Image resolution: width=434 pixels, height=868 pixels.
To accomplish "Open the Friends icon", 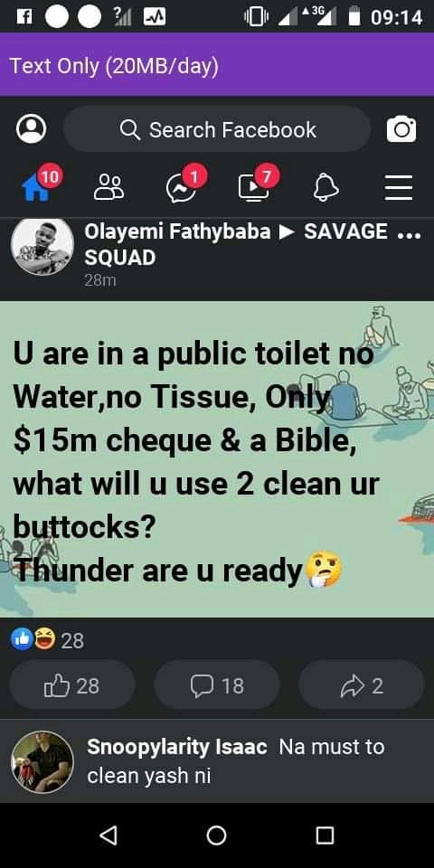I will coord(109,188).
